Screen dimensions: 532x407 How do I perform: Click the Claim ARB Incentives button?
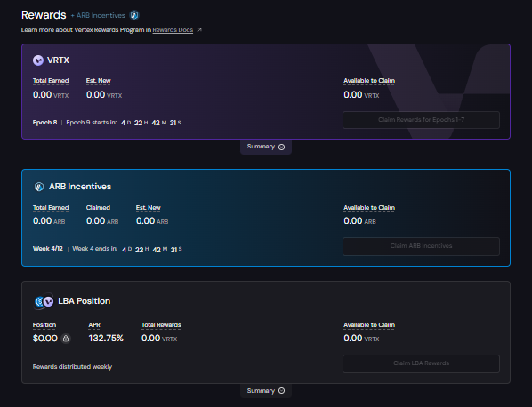[421, 246]
